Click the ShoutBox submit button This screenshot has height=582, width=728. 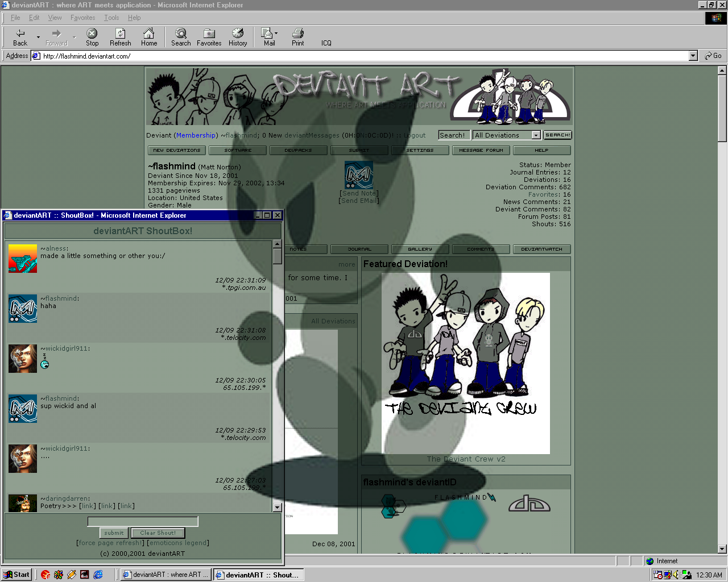coord(114,533)
